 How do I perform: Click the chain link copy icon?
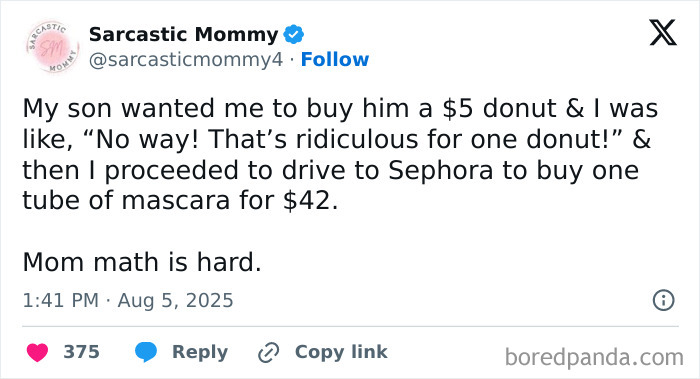click(269, 353)
